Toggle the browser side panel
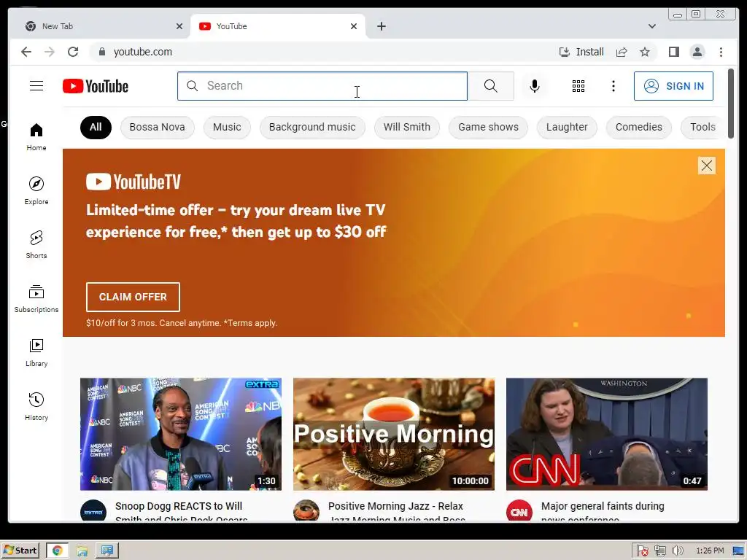 (x=673, y=52)
